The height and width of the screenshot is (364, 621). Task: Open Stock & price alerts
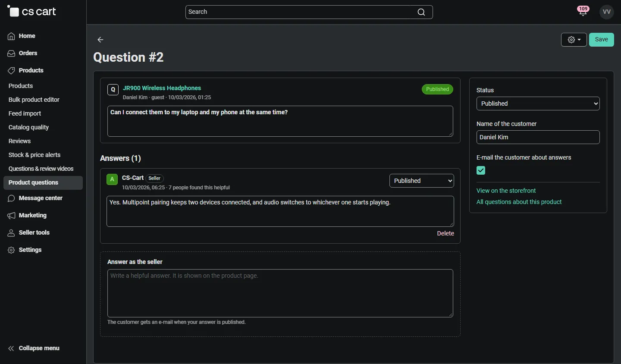[34, 155]
